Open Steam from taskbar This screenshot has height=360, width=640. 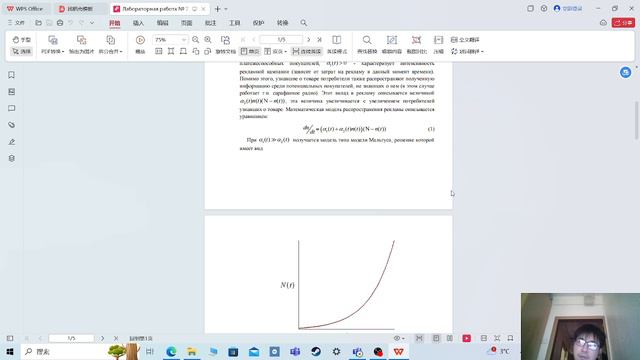click(316, 351)
